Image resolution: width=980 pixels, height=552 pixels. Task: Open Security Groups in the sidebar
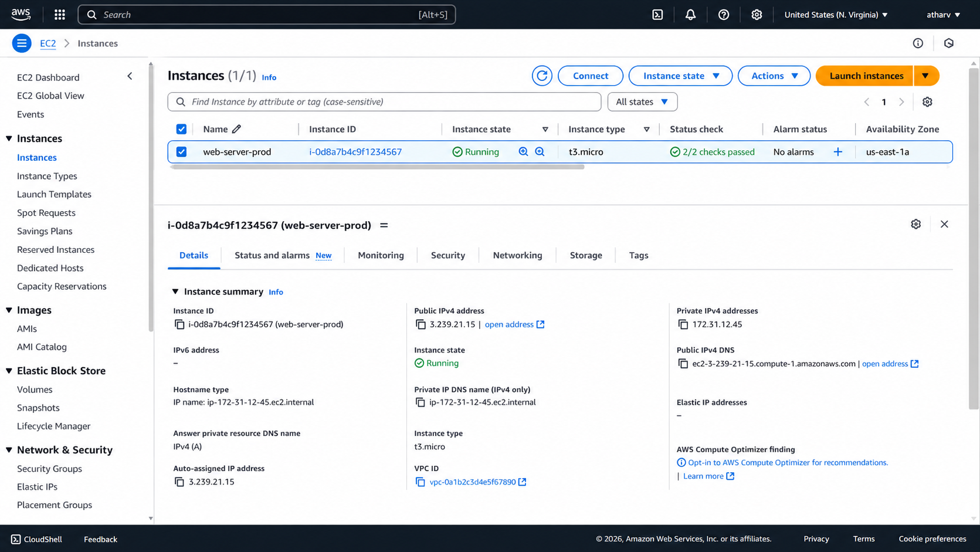[49, 469]
